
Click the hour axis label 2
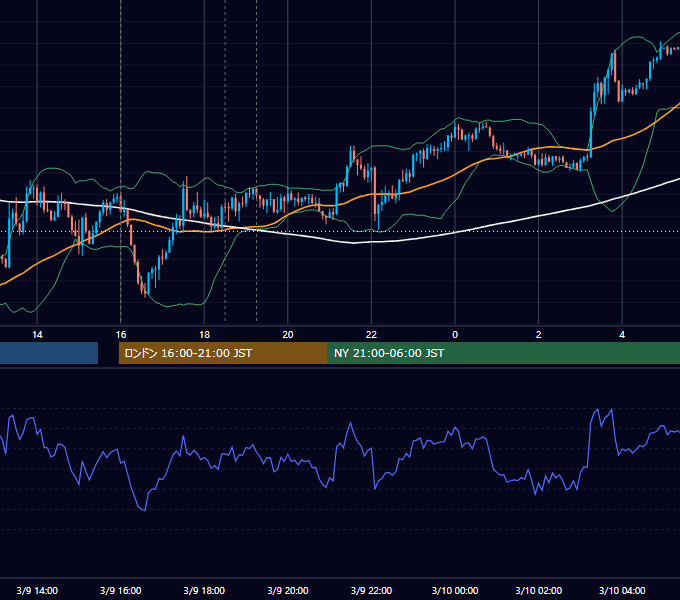click(x=538, y=335)
